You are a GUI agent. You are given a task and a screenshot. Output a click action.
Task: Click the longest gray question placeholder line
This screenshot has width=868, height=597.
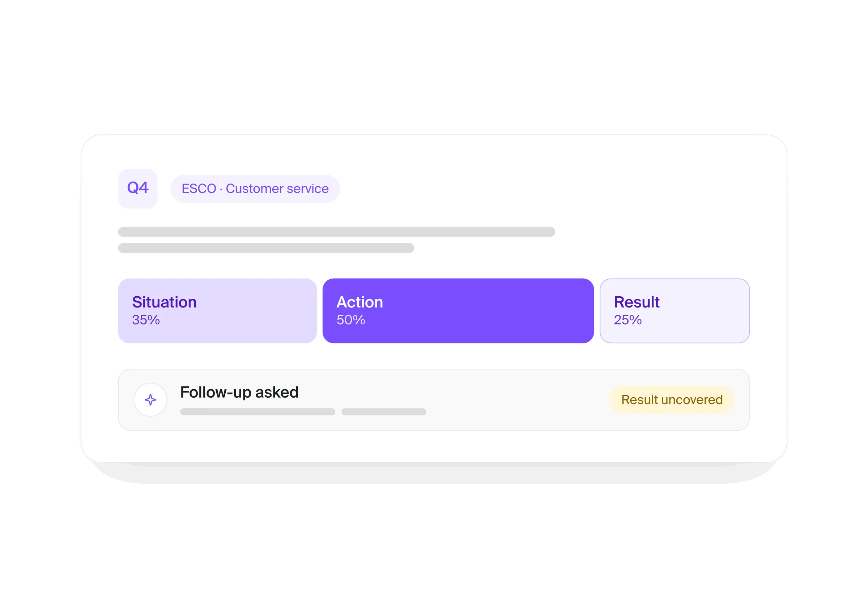click(336, 232)
